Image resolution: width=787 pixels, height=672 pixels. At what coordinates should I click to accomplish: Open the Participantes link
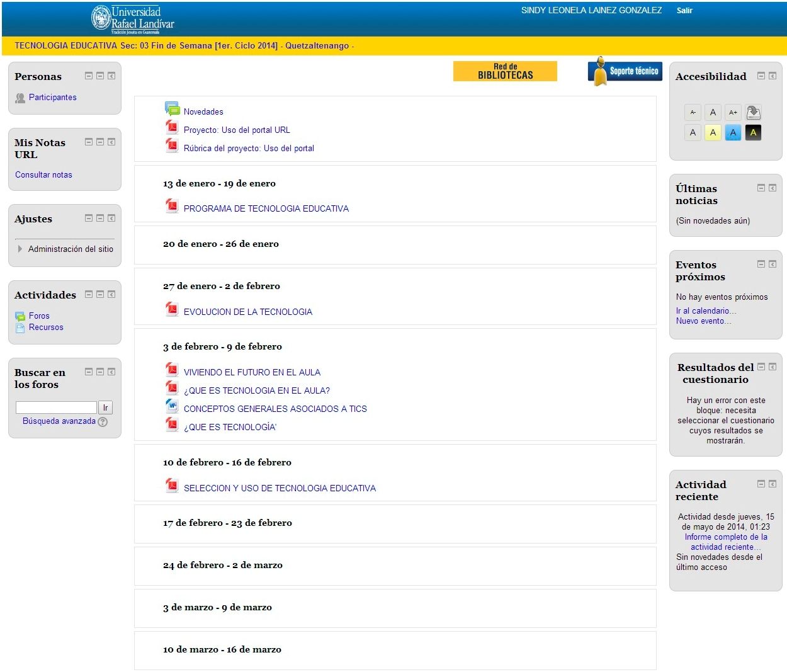coord(53,98)
